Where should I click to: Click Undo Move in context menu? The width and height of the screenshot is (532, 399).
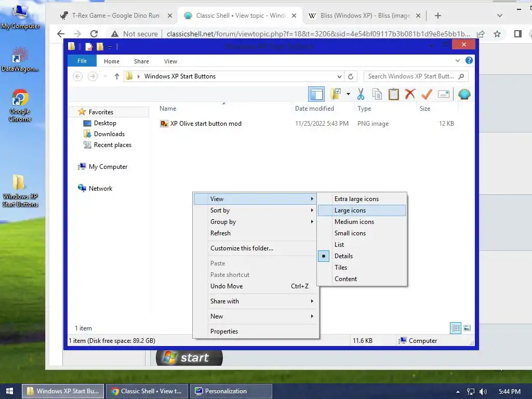click(256, 286)
